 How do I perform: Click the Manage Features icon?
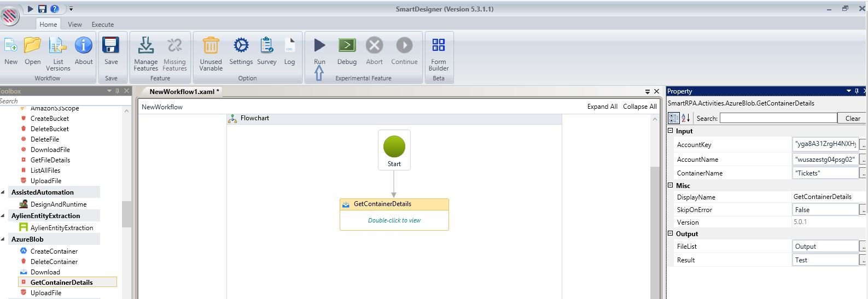coord(145,46)
